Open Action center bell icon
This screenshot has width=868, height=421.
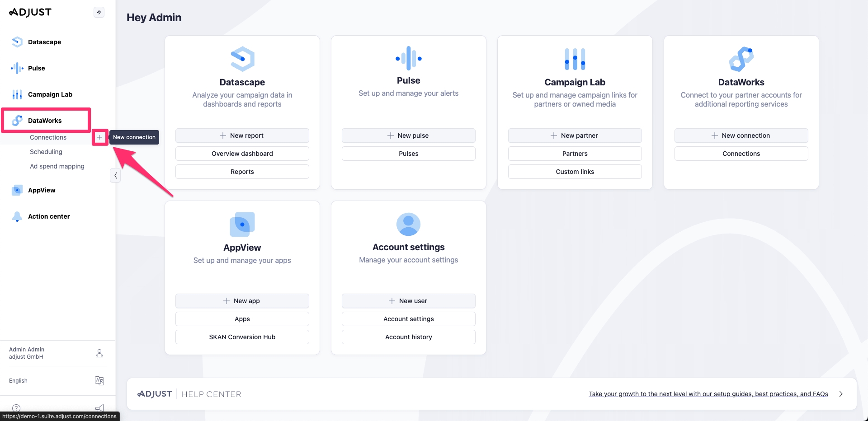(17, 216)
